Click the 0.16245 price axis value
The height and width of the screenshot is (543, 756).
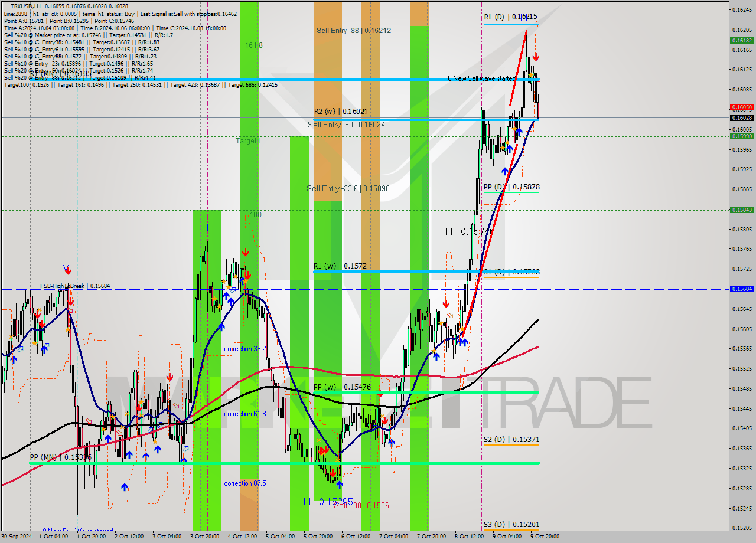point(741,9)
